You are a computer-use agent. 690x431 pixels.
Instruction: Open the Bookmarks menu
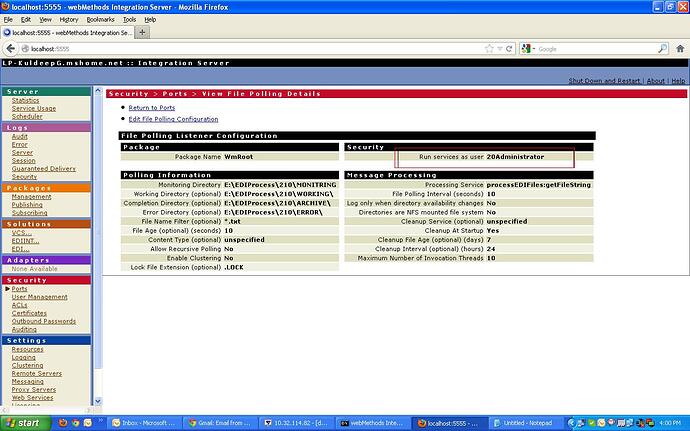(x=100, y=19)
